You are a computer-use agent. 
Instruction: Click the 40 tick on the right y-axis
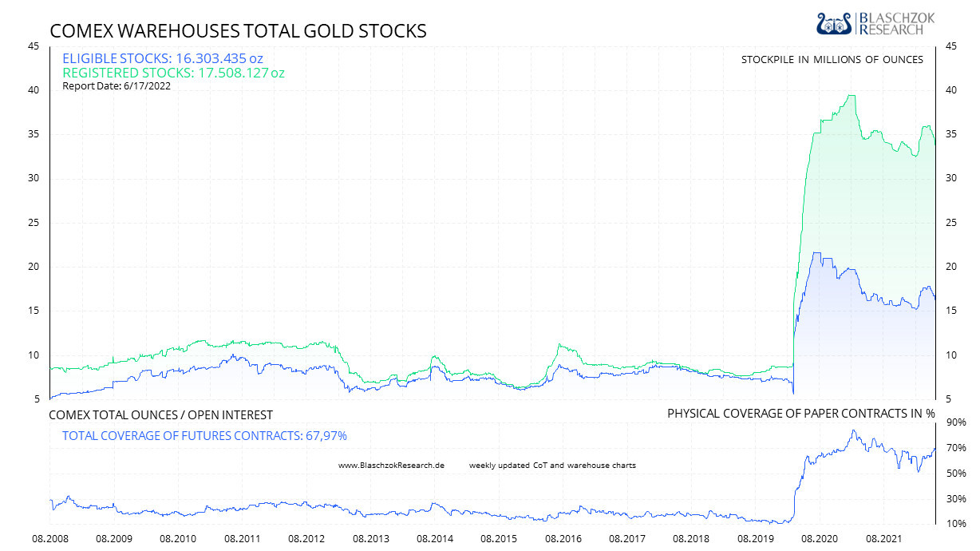click(950, 90)
